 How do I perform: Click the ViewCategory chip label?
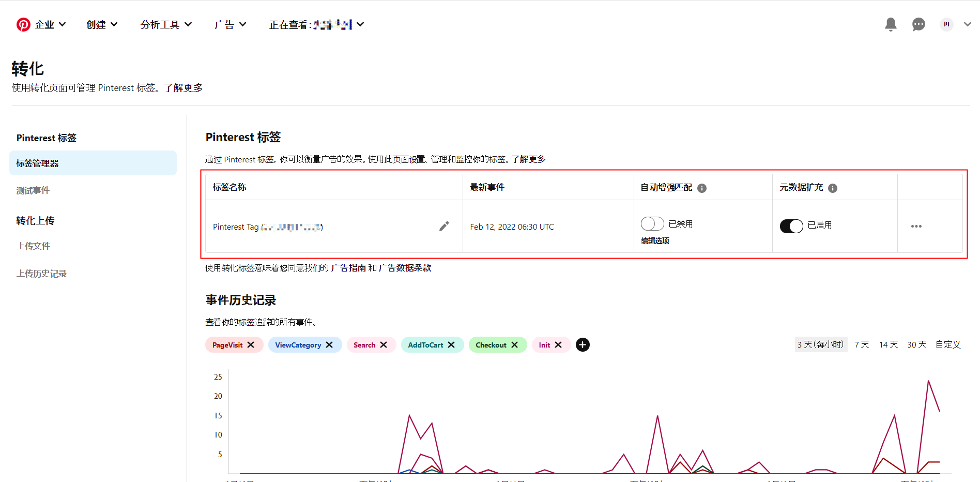[298, 345]
